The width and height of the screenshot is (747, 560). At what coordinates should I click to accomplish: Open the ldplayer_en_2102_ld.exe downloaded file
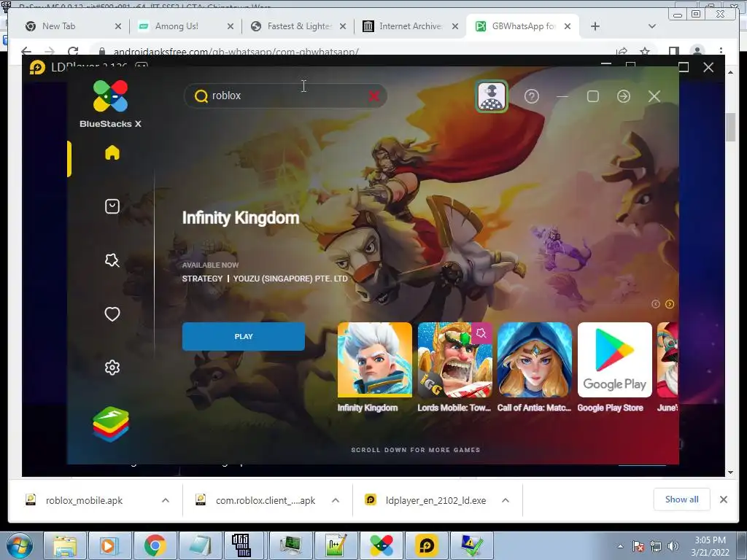coord(436,500)
